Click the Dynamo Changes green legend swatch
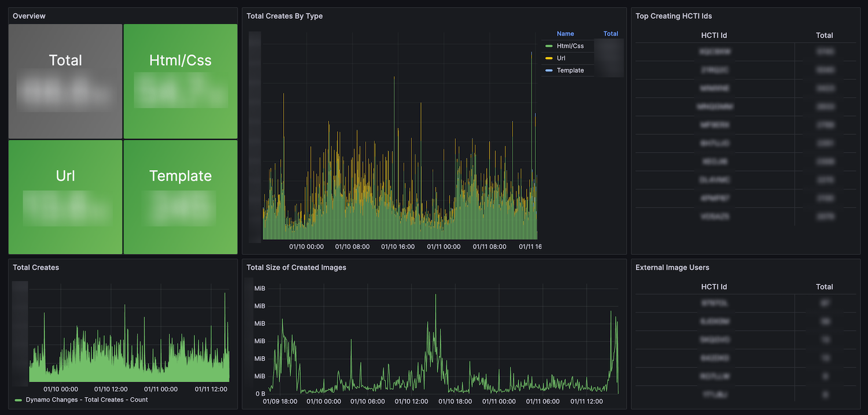Screen dimensions: 868x415 tap(19, 400)
